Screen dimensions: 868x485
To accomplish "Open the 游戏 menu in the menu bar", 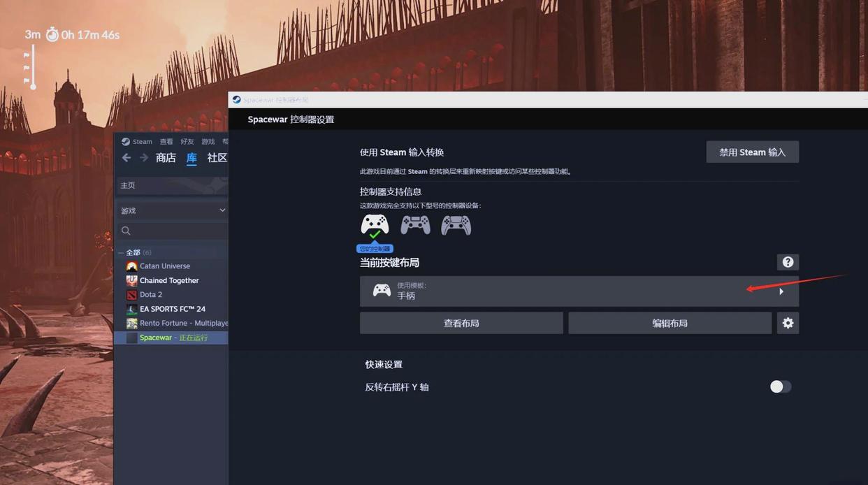I will click(208, 141).
